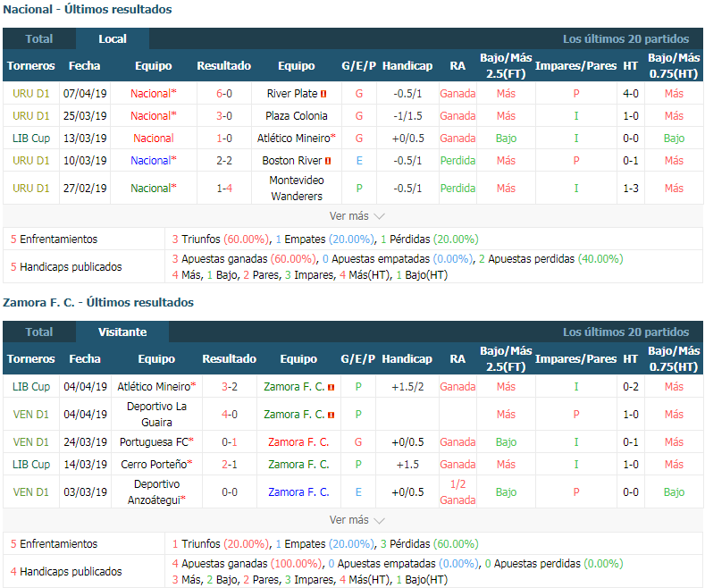Screen dimensions: 705x588
Task: Click Deportivo La Guaira team name
Action: (156, 415)
